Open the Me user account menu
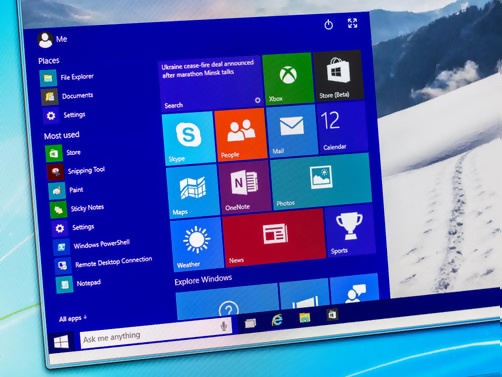This screenshot has height=377, width=502. [52, 40]
